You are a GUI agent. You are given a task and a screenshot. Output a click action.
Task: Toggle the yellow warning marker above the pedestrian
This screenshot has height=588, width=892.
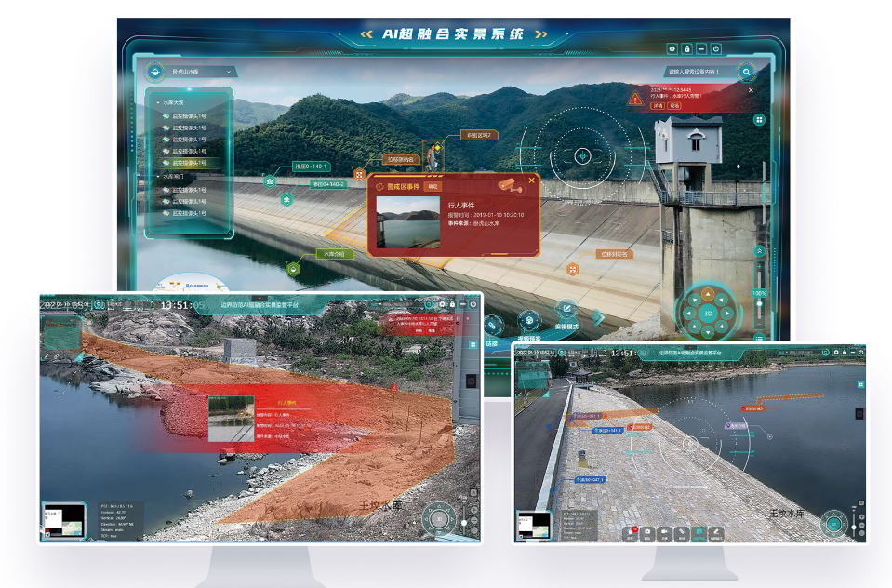(437, 147)
